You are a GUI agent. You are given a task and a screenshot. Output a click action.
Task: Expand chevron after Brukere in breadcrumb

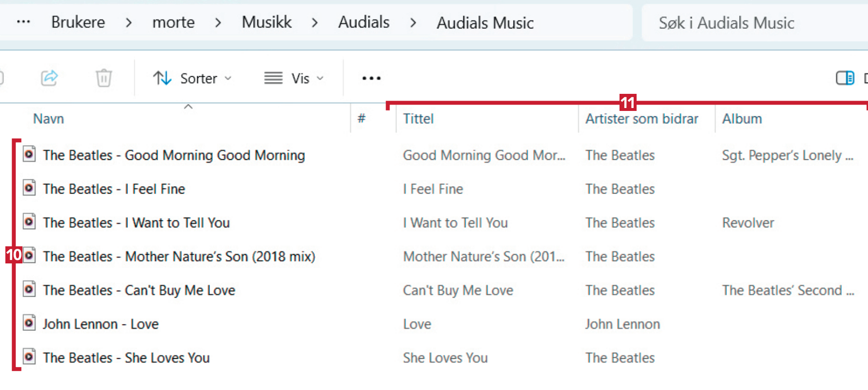point(128,22)
